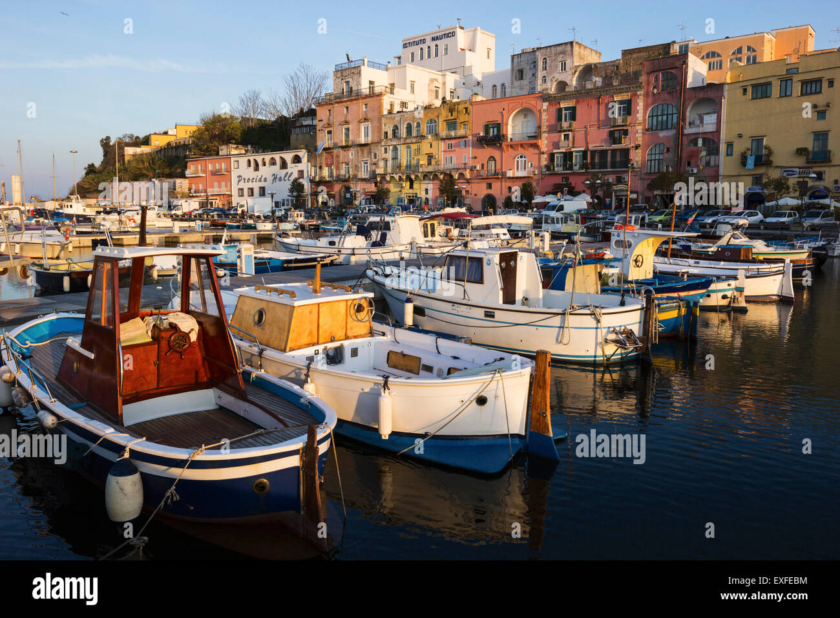Click the 'Procida Hall' sign on the white building
This screenshot has height=618, width=840.
pos(264,178)
